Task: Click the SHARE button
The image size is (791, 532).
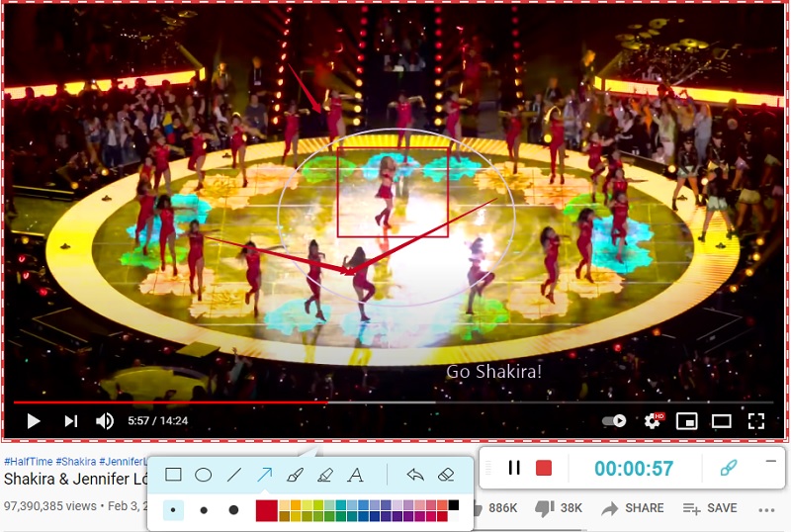Action: tap(633, 508)
